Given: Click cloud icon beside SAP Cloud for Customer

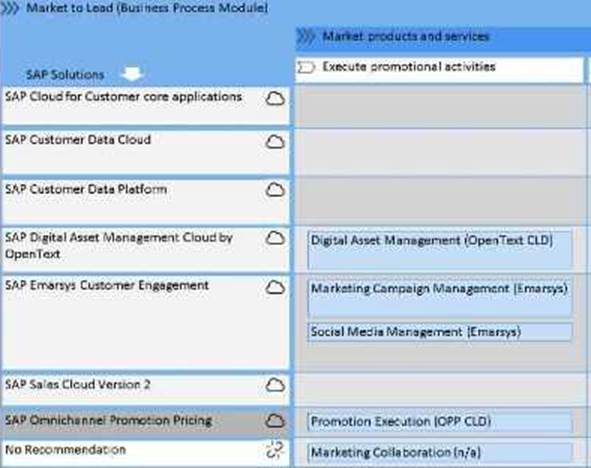Looking at the screenshot, I should (275, 98).
